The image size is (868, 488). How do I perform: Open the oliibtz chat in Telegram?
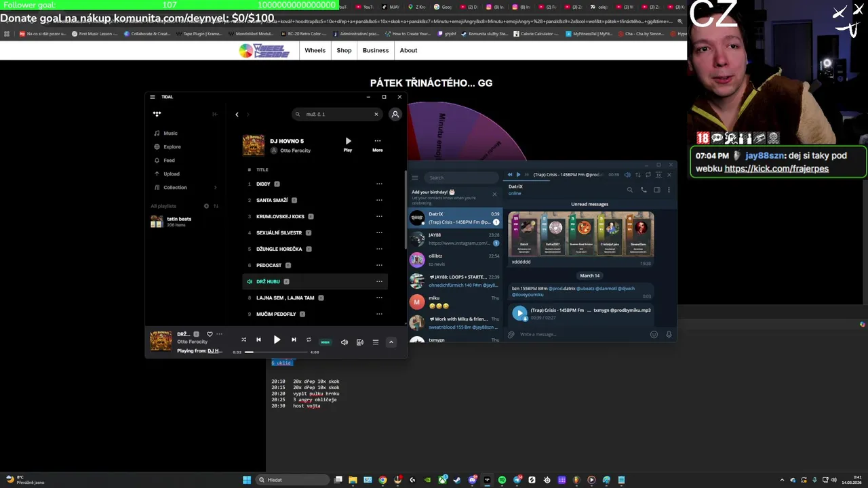455,260
